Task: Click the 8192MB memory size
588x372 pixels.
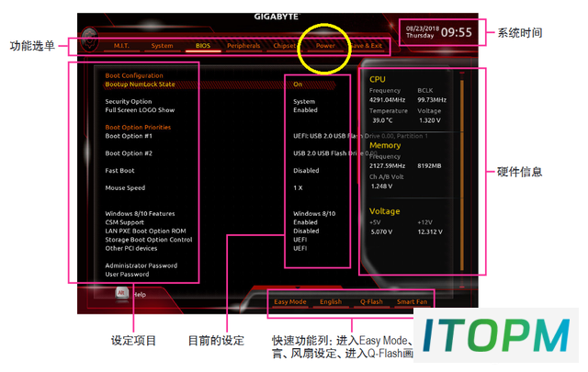Action: click(x=429, y=165)
